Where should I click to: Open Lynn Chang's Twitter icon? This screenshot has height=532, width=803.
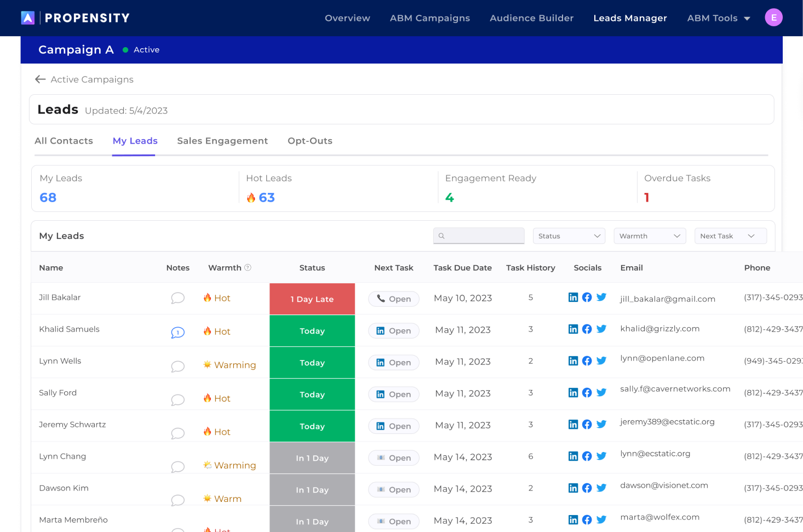pyautogui.click(x=601, y=456)
